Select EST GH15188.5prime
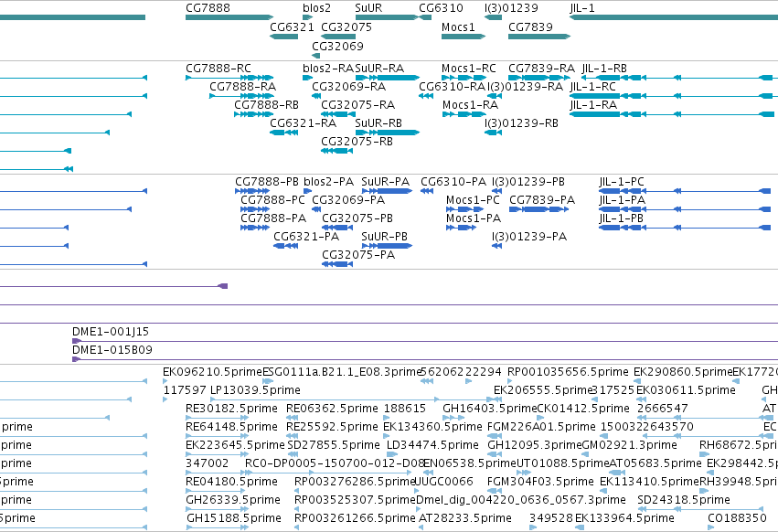 coord(234,518)
